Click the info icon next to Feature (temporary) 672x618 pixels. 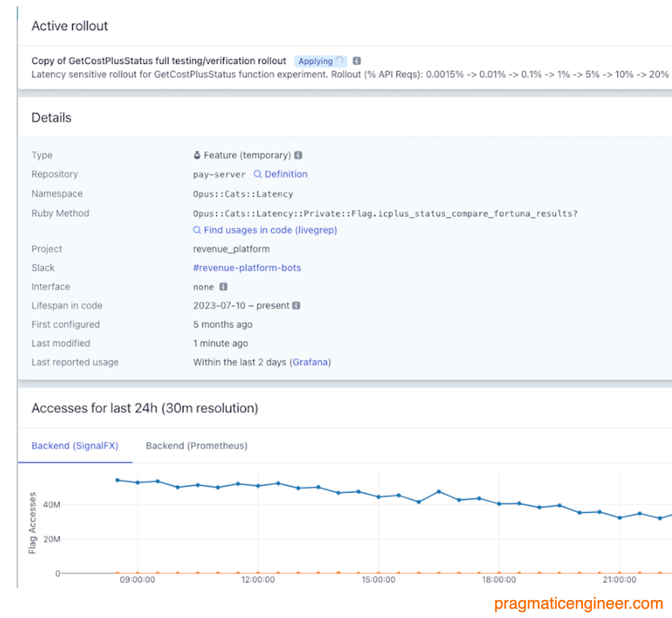pyautogui.click(x=299, y=155)
